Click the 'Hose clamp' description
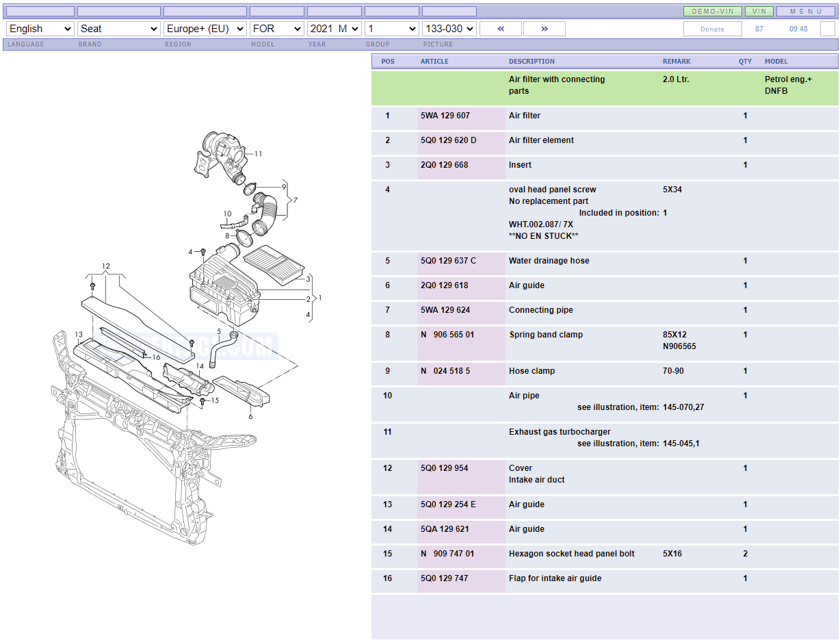 point(531,371)
